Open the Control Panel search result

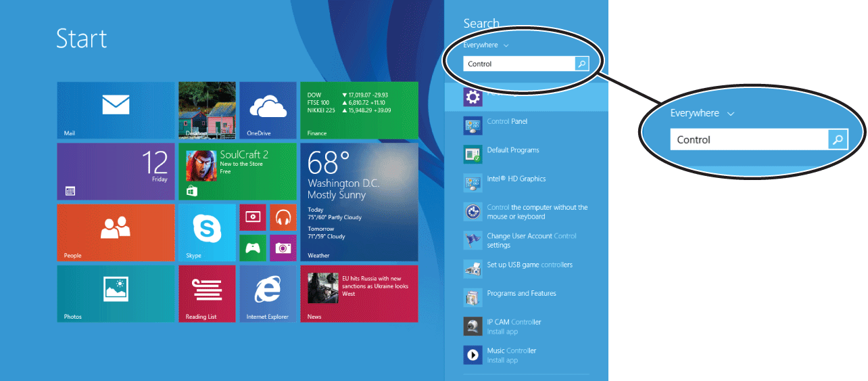click(x=527, y=126)
